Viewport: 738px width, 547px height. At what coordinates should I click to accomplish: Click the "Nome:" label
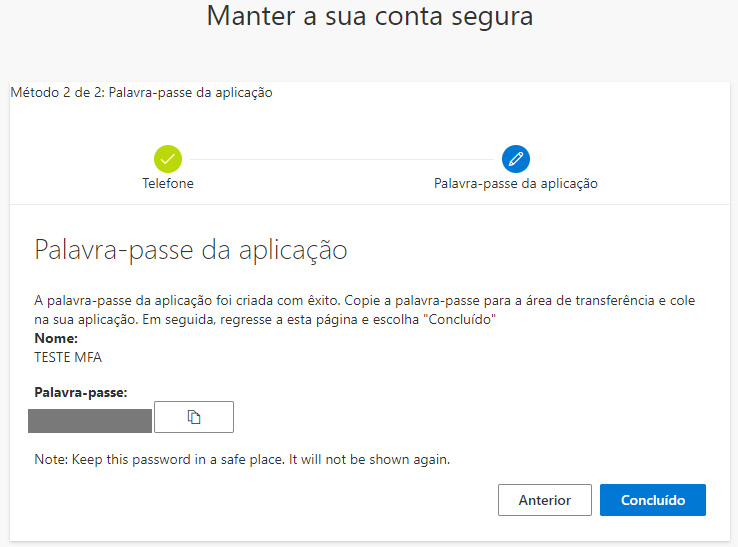[56, 339]
